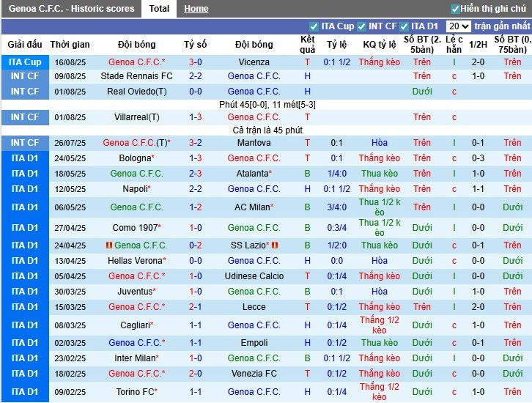The height and width of the screenshot is (403, 532).
Task: Click the red card icon beside Genoa C.F.C.
Action: tap(109, 245)
